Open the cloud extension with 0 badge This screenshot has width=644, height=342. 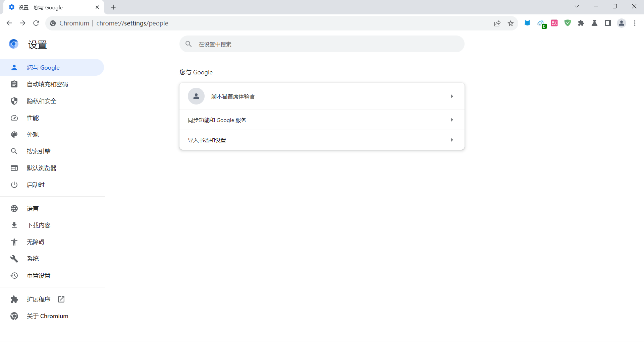(541, 24)
